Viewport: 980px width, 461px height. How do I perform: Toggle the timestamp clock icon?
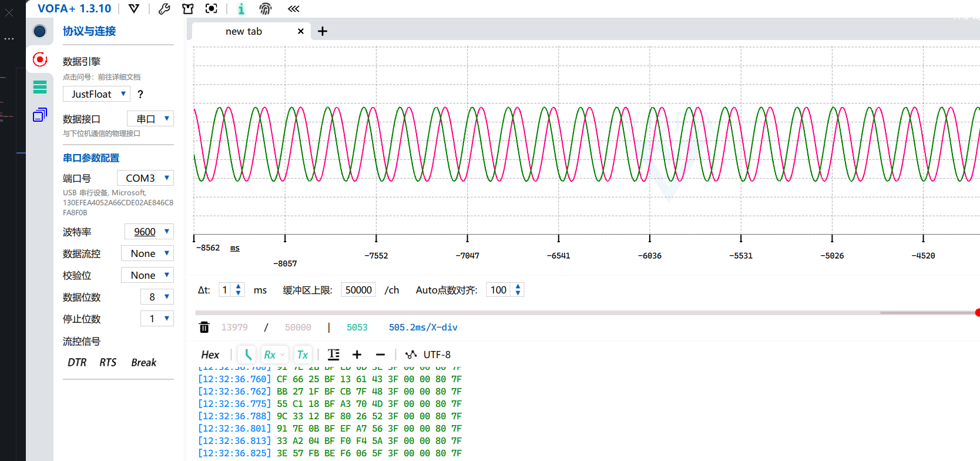[247, 354]
